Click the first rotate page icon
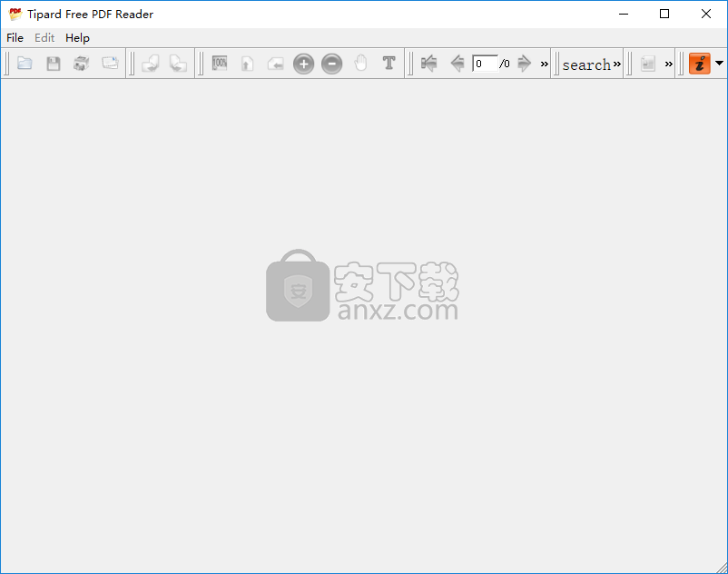Viewport: 728px width, 574px height. pos(151,64)
